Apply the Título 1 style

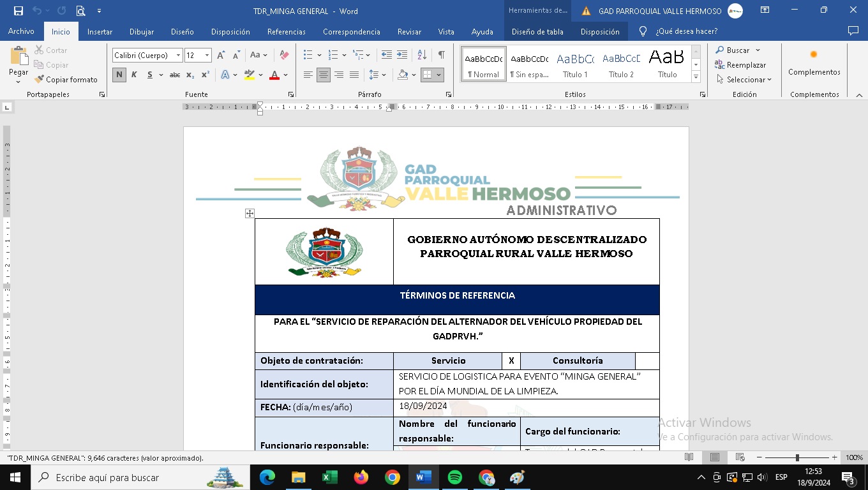(x=575, y=64)
